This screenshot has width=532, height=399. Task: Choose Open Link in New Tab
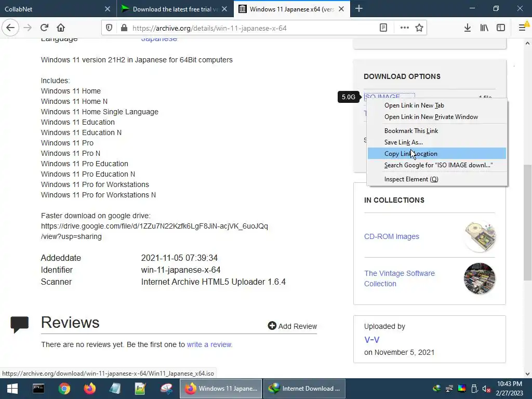click(437, 105)
